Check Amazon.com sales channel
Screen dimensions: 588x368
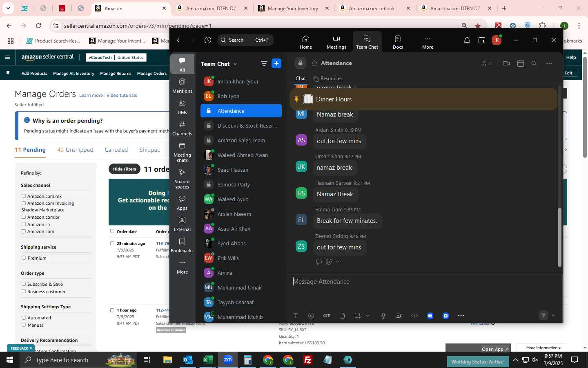[x=24, y=231]
